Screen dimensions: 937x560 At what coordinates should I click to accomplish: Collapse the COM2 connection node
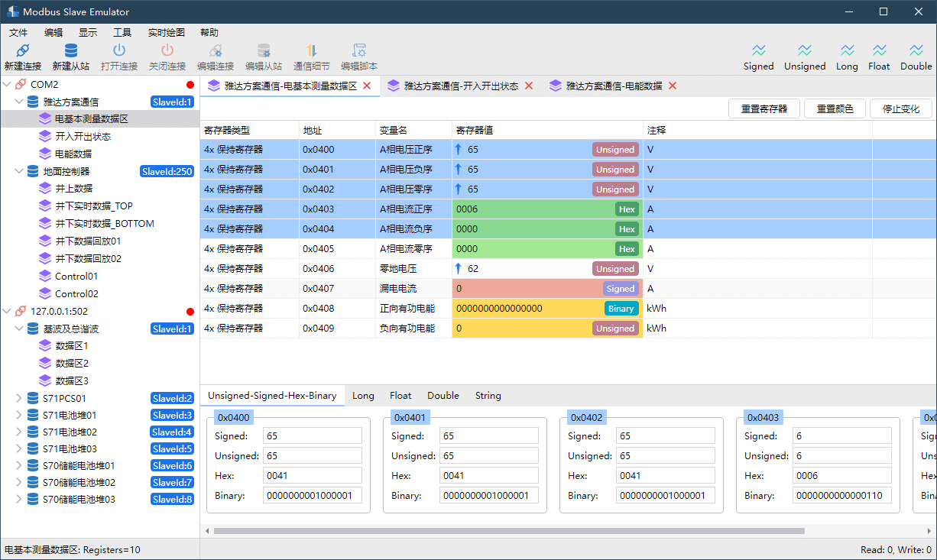[7, 84]
